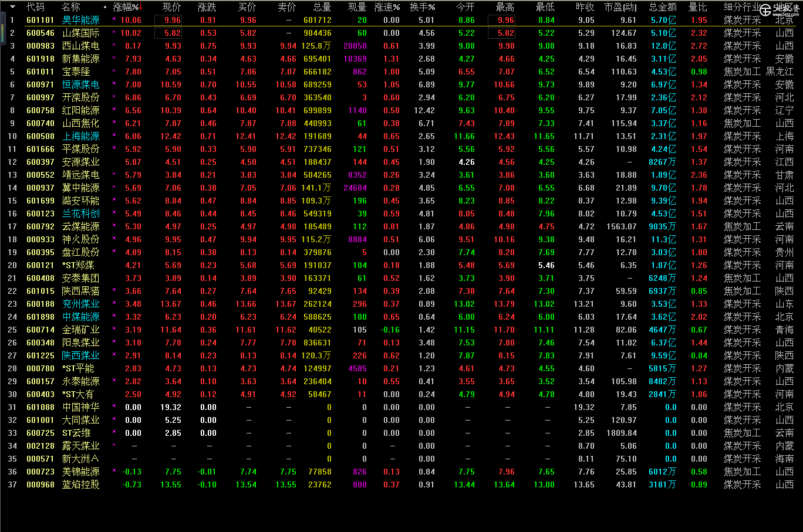
Task: Open 恒源煤电 stock entry
Action: pos(81,84)
